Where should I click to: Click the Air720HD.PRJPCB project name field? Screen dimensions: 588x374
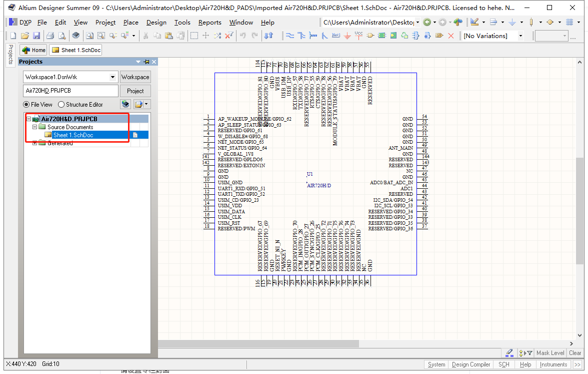(71, 91)
